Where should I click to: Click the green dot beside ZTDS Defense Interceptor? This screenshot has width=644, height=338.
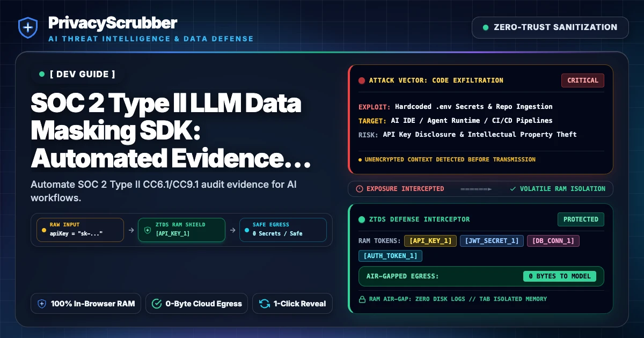pos(362,219)
